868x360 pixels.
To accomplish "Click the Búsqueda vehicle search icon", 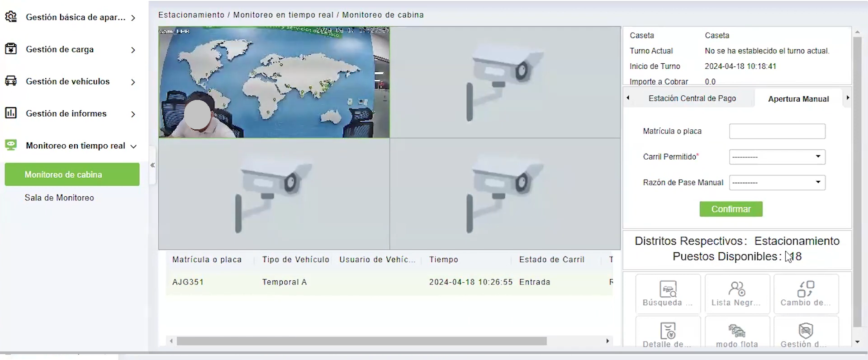I will click(668, 289).
